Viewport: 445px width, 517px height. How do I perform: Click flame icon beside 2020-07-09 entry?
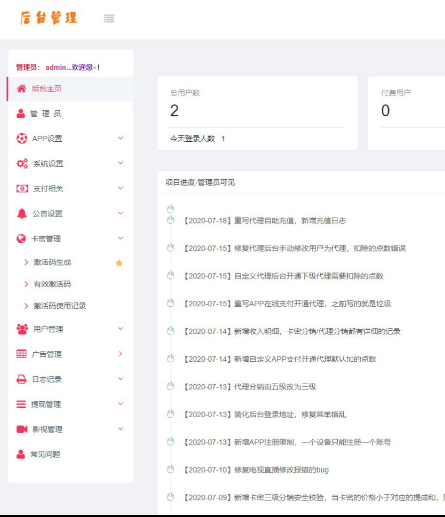pos(171,497)
